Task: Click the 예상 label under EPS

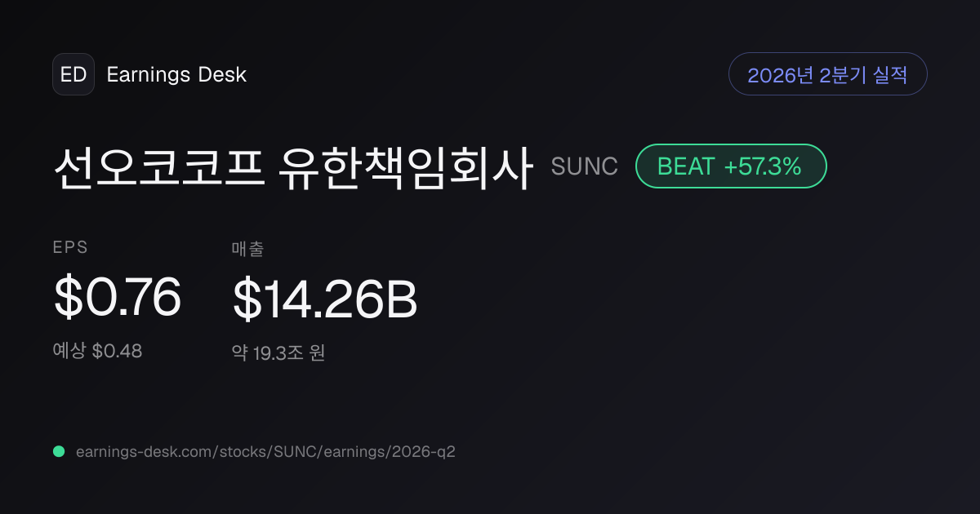Action: point(69,351)
